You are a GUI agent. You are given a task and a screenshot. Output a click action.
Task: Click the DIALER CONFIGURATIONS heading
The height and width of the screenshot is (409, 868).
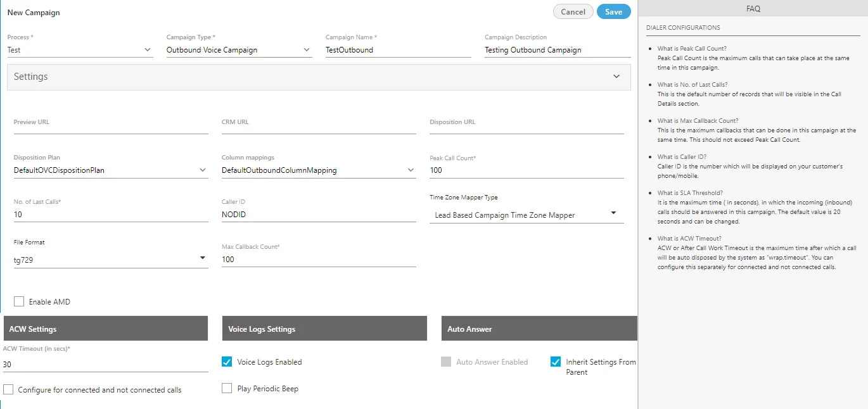point(683,28)
